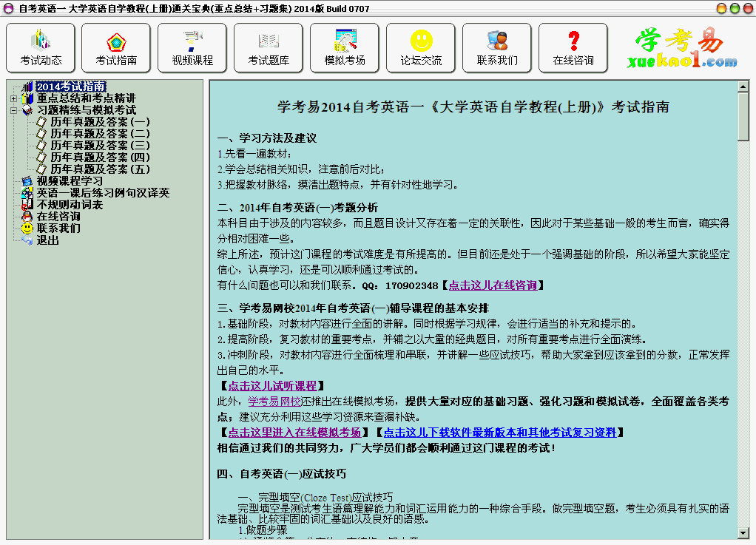Follow the 点击这儿在线咨询 link
Image resolution: width=756 pixels, height=545 pixels.
[x=493, y=285]
